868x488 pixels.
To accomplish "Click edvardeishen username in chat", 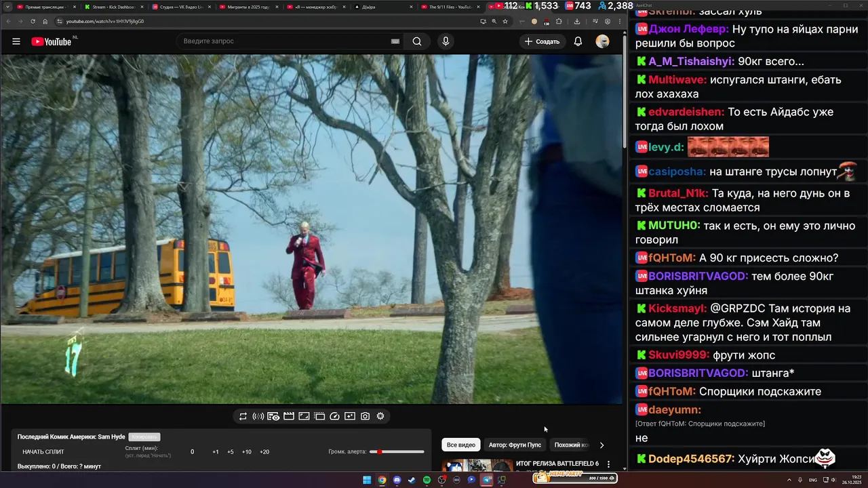I will coord(686,112).
